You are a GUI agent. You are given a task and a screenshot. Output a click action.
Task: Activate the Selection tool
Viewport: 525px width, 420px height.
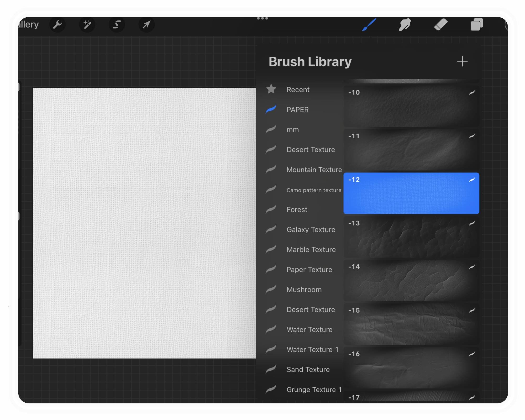(x=117, y=25)
